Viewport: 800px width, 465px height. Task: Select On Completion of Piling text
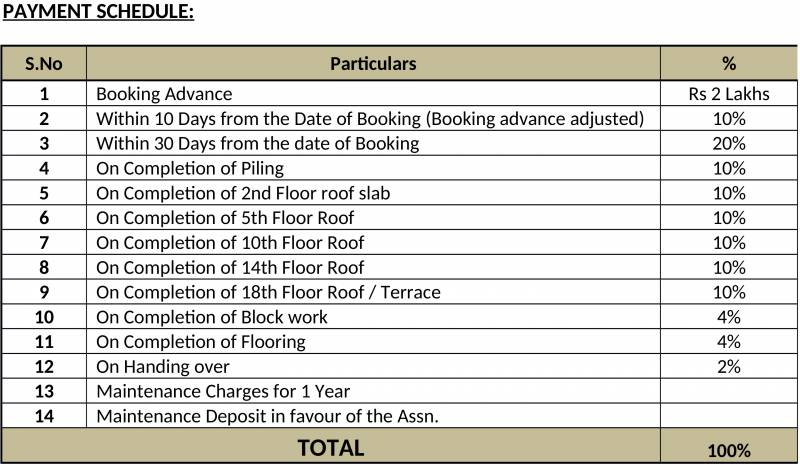coord(190,169)
